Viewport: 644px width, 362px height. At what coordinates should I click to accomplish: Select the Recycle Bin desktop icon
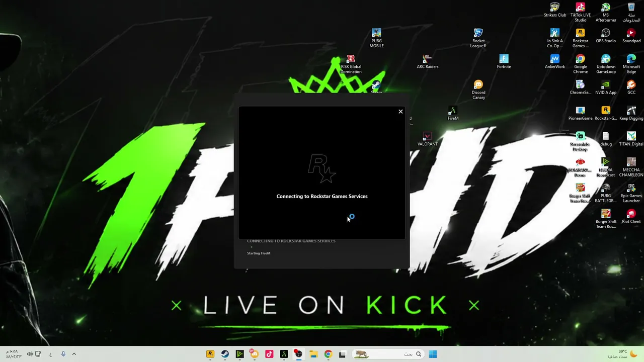point(631,13)
